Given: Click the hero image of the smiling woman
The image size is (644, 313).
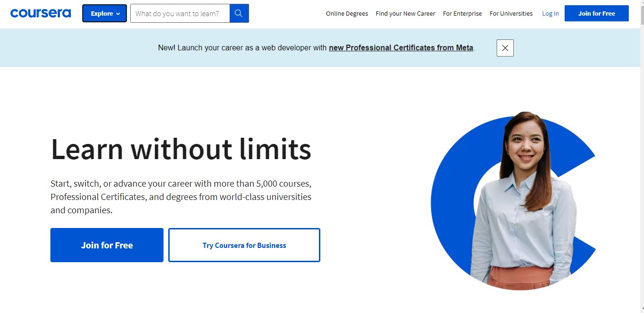Looking at the screenshot, I should point(513,201).
